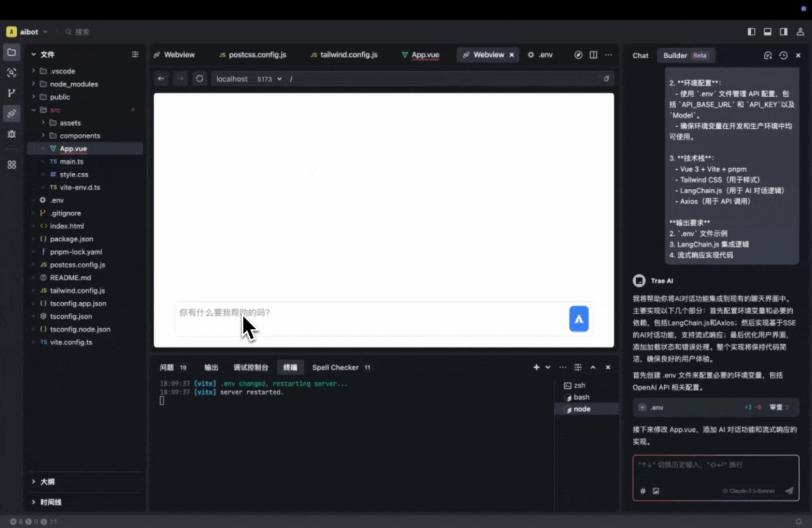
Task: Toggle the bottom panel layout button
Action: click(x=767, y=32)
